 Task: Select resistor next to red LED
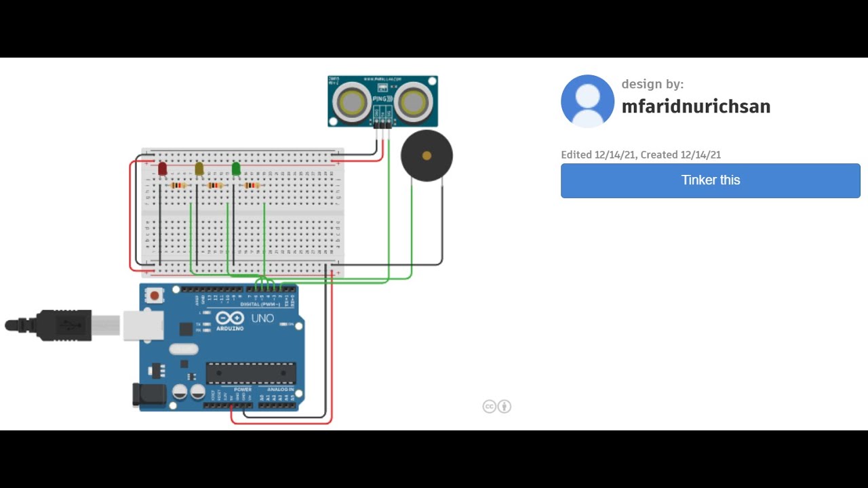point(178,185)
